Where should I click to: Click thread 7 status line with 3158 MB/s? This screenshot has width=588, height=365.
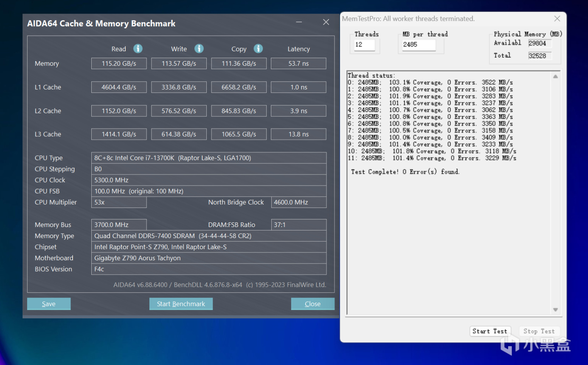point(430,130)
